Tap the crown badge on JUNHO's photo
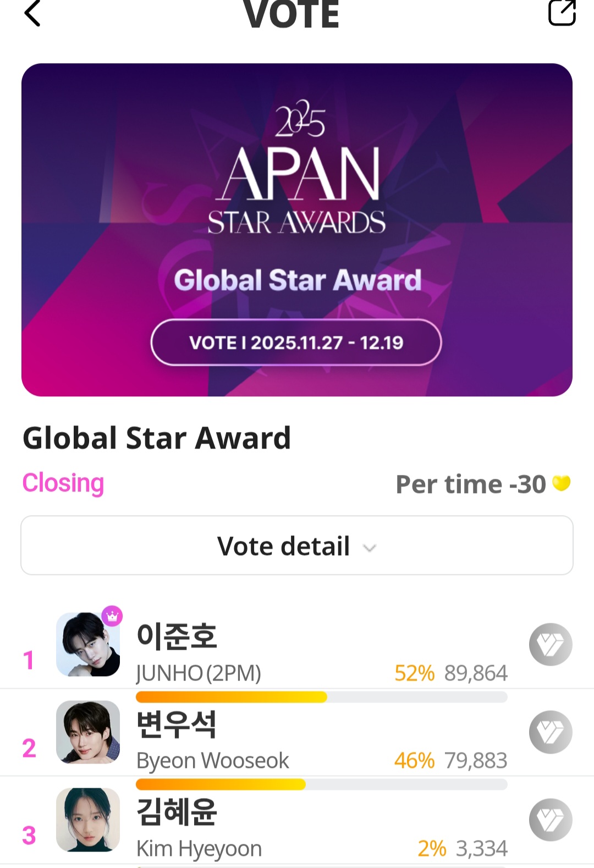Viewport: 594px width, 868px height. (112, 616)
